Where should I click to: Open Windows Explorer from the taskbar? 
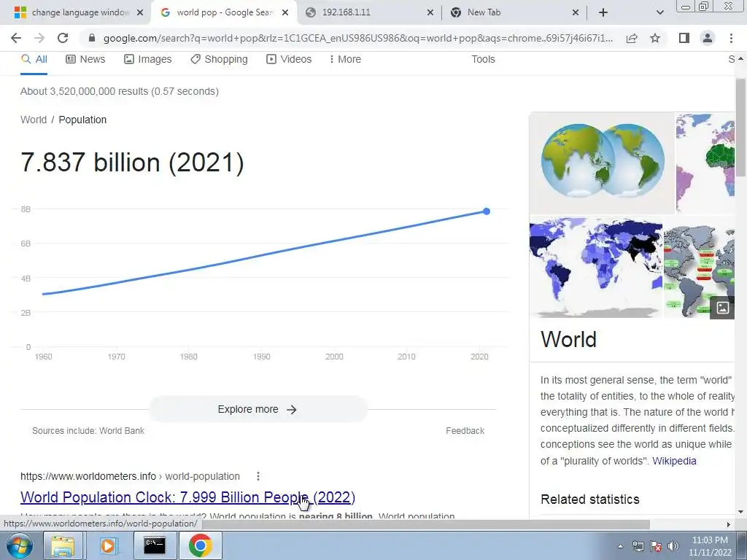pyautogui.click(x=63, y=545)
